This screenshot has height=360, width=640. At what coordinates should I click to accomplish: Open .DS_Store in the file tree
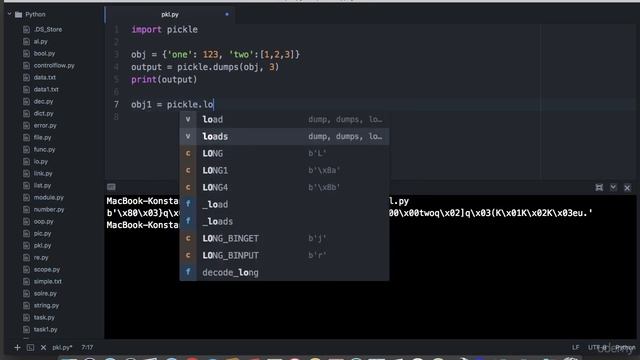click(48, 29)
